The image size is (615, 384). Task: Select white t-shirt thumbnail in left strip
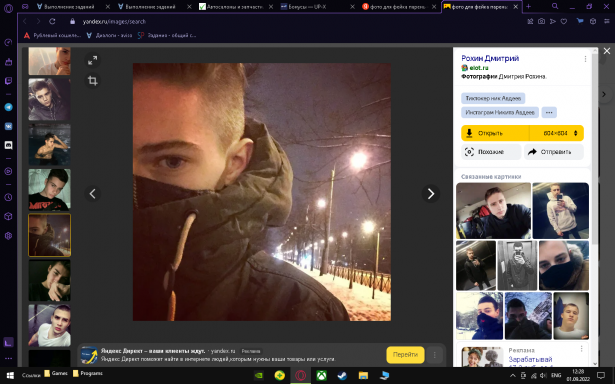[x=49, y=326]
